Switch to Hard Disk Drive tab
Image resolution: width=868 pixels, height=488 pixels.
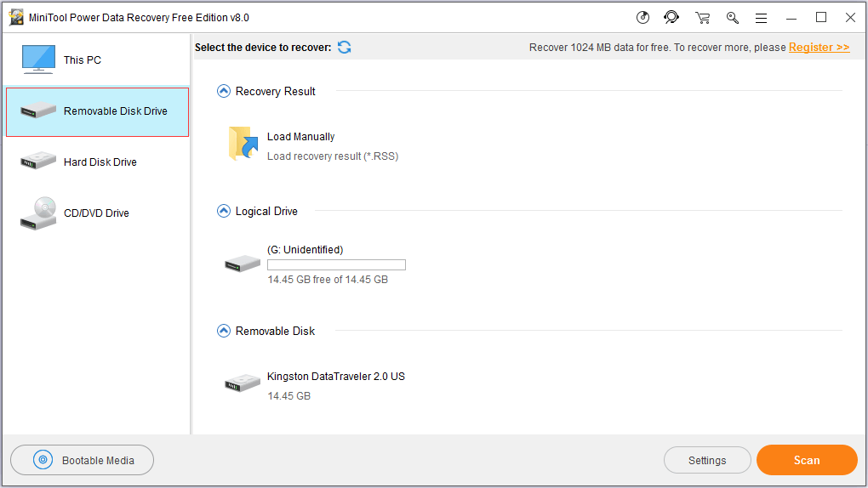[x=97, y=162]
